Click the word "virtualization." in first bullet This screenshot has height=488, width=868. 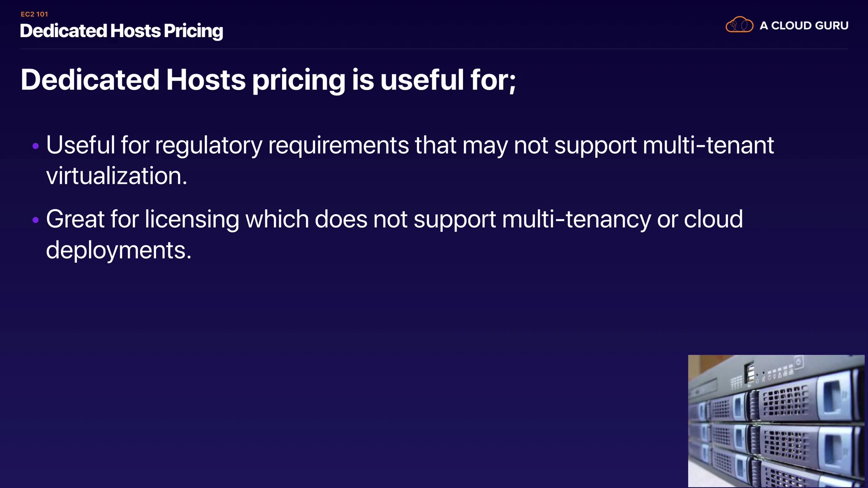click(x=117, y=176)
